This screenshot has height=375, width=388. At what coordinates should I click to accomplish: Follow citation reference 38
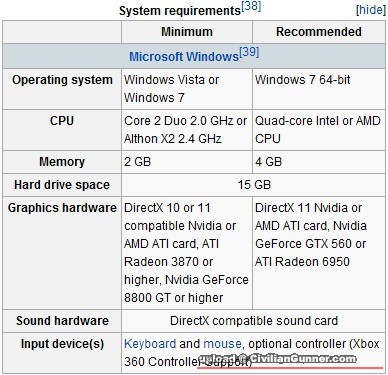tap(251, 7)
